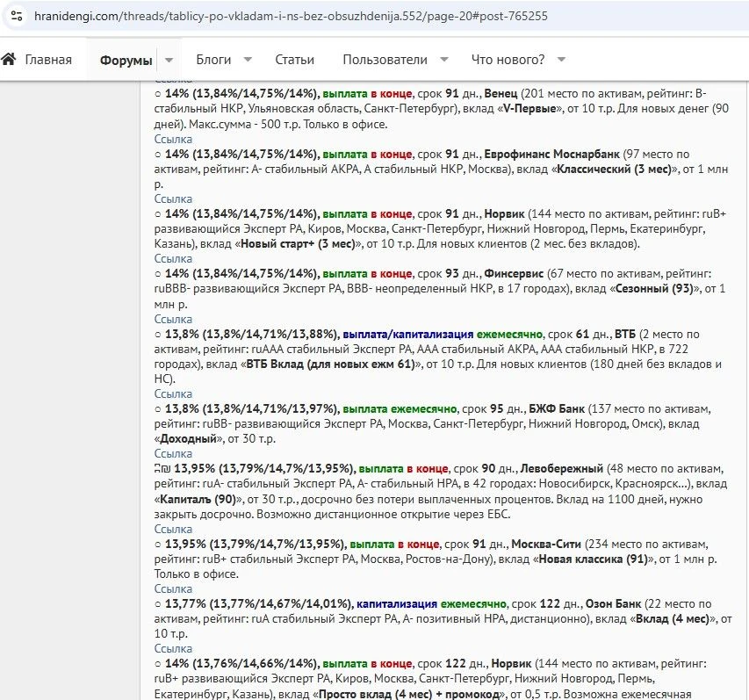Click the deposit name «ВТБ Вклад (для новых ежм 61)»
The image size is (749, 700).
330,364
